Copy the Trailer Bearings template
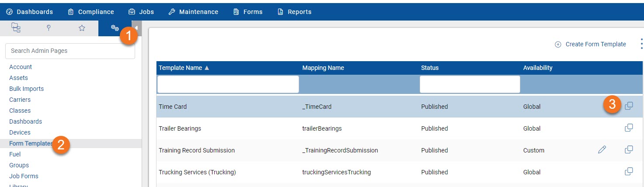 (x=629, y=128)
